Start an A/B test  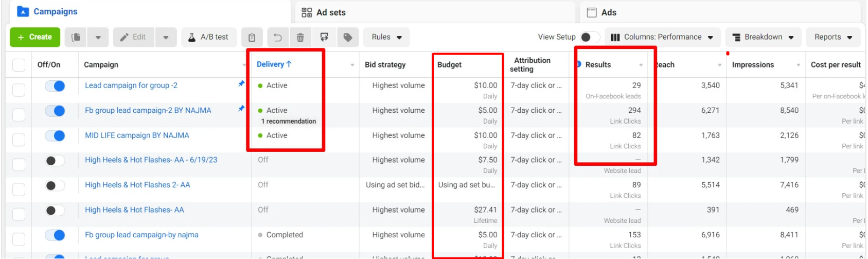click(208, 37)
